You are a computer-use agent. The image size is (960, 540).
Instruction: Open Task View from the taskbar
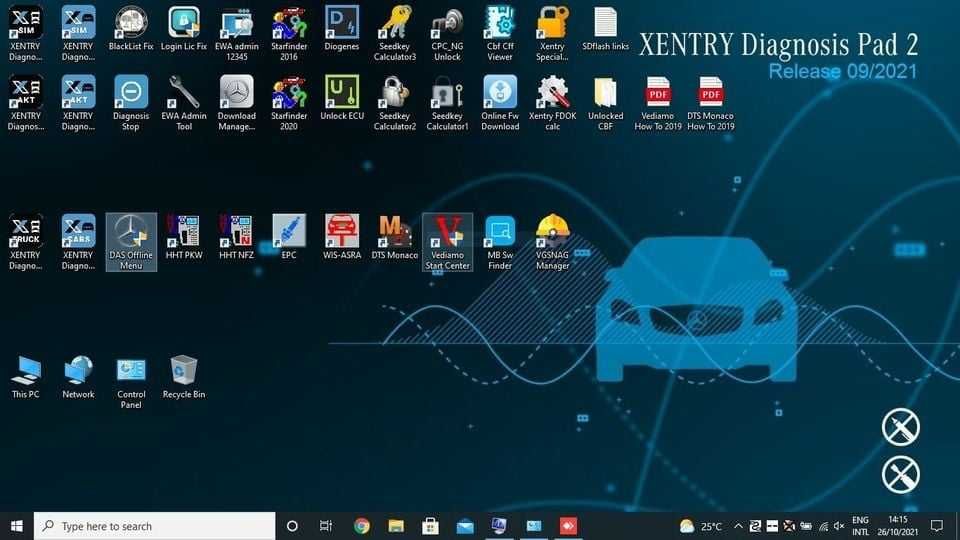pos(326,526)
